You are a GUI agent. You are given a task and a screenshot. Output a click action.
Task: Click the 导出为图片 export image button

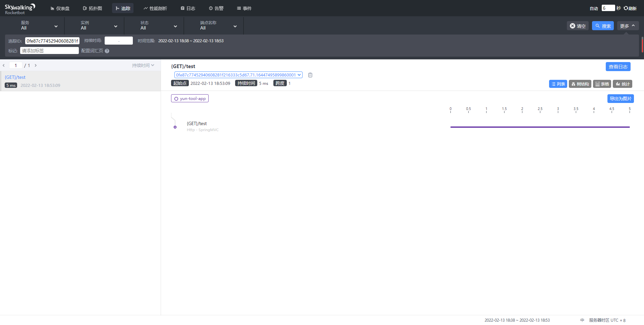(621, 99)
